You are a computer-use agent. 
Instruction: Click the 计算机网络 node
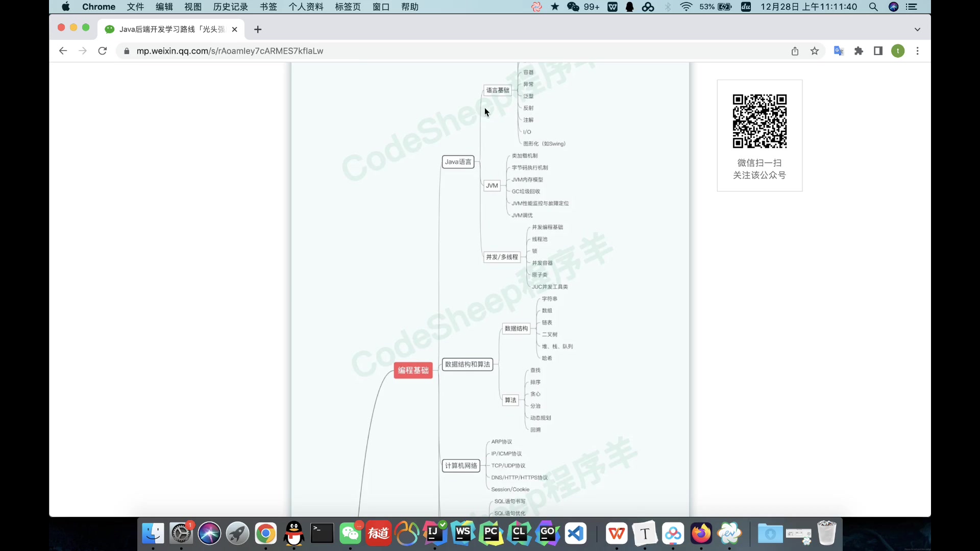click(461, 466)
